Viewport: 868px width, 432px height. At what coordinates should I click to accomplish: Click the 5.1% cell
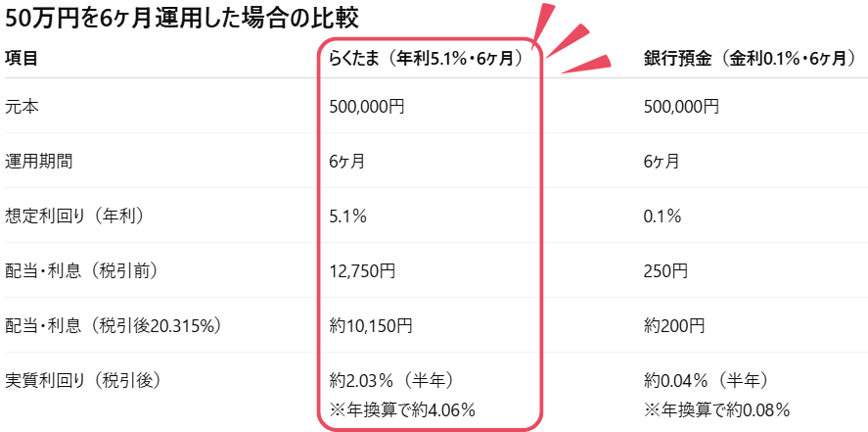[347, 216]
